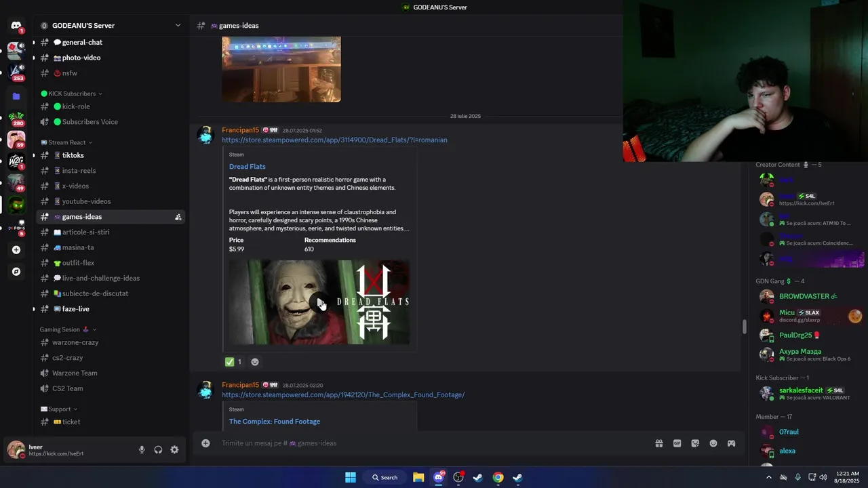The width and height of the screenshot is (868, 488).
Task: Open the emoji picker in message bar
Action: 713,443
